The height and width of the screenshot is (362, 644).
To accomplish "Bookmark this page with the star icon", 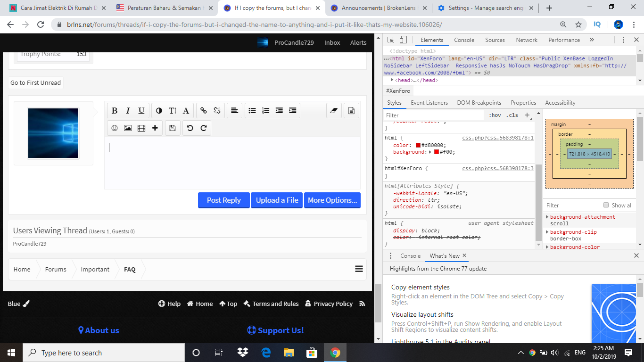I will click(578, 25).
